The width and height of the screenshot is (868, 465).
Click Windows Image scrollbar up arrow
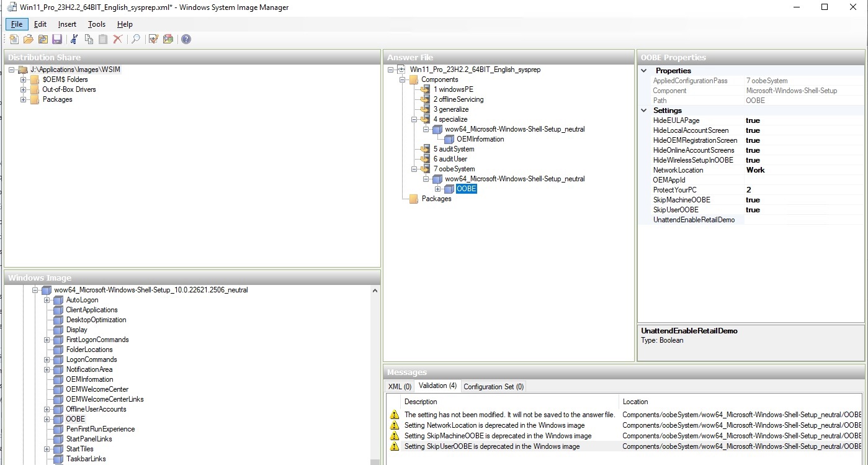point(375,290)
